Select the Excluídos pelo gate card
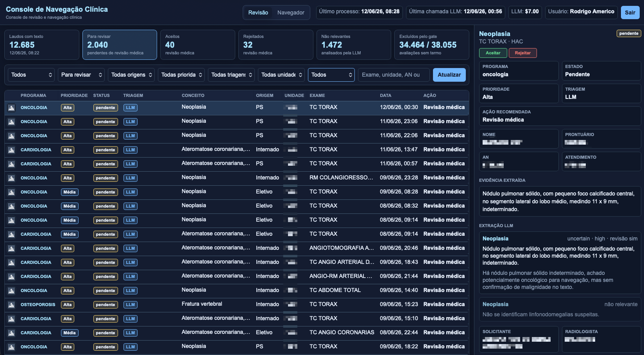This screenshot has height=355, width=644. coord(432,45)
